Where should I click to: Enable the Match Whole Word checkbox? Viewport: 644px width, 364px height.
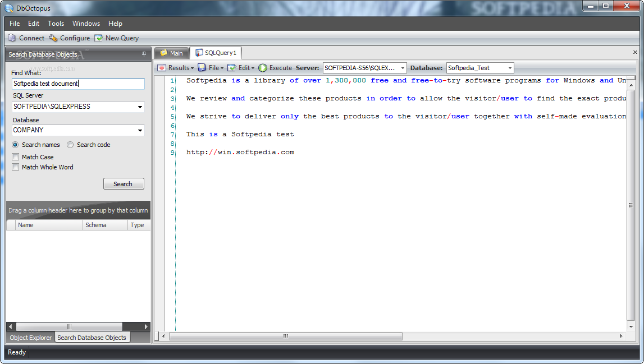point(16,167)
